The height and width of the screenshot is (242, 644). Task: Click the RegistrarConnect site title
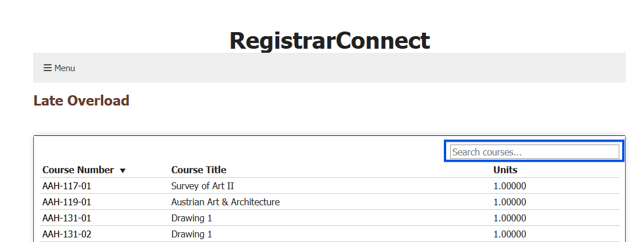click(x=329, y=41)
